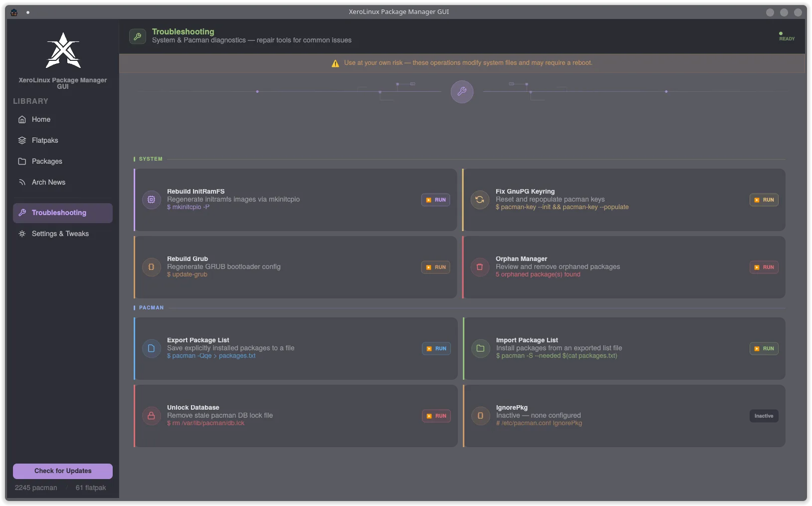Click the '$ mkinitcpio -P' command text
The image size is (812, 506).
pos(188,207)
